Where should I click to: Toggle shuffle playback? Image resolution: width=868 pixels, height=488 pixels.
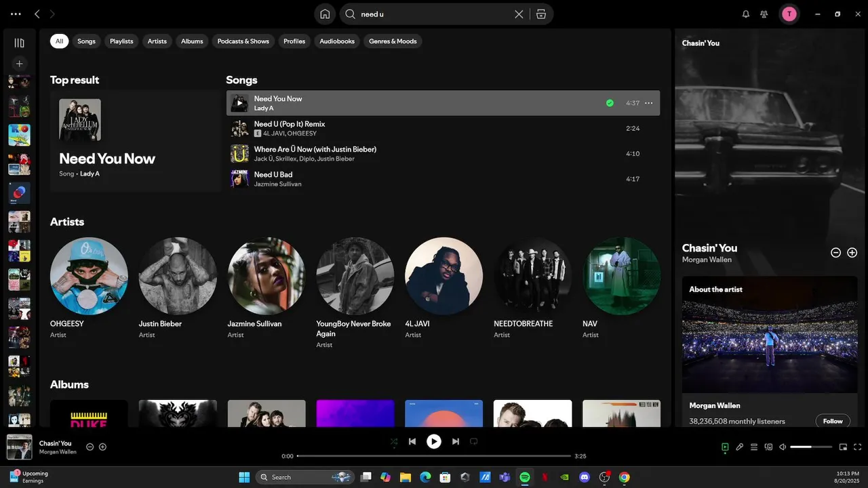point(394,441)
